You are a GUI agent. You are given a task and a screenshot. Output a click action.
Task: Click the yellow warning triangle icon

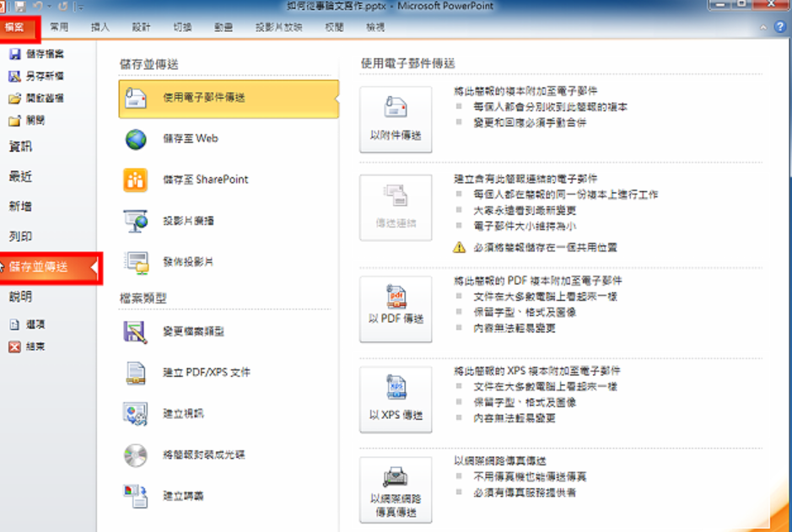(459, 247)
